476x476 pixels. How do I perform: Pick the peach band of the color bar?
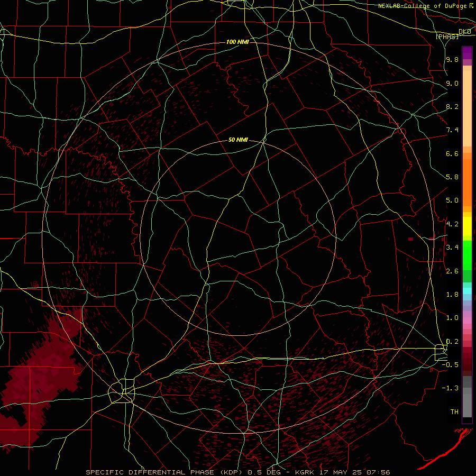(x=467, y=108)
